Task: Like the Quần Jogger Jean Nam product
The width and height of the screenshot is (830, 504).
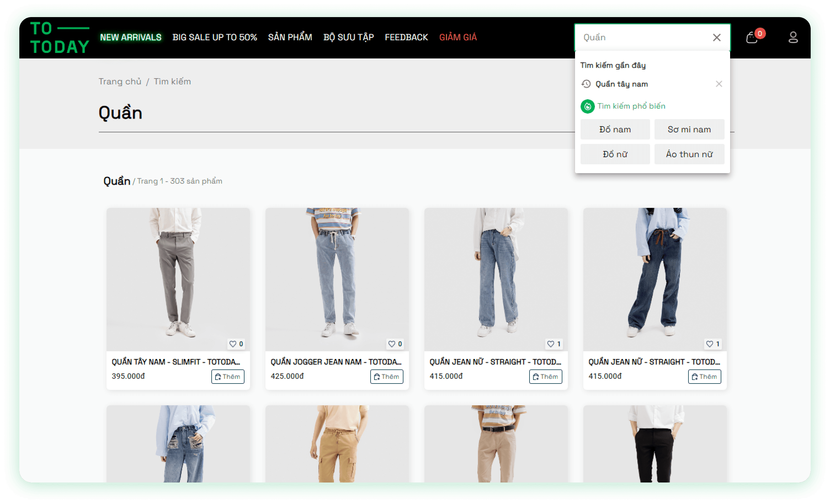Action: [395, 344]
